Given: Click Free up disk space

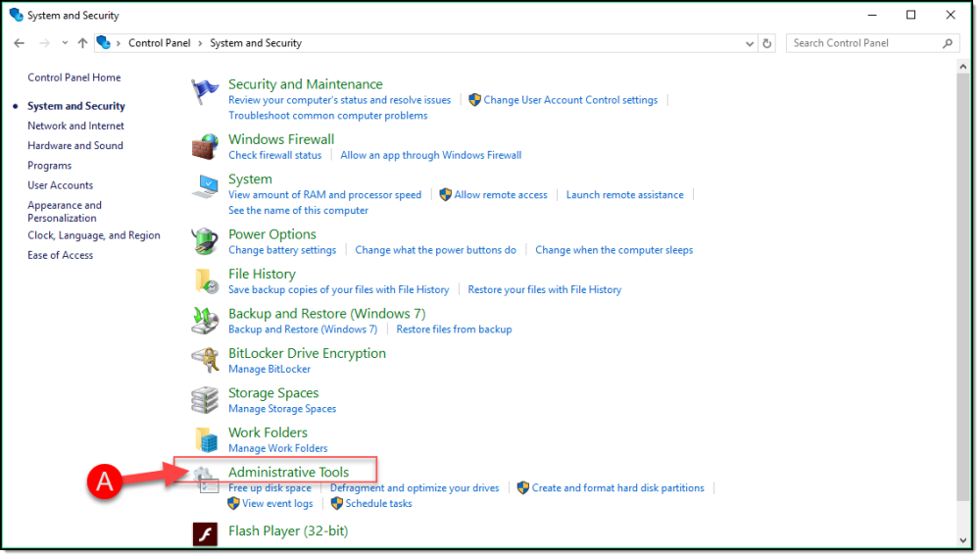Looking at the screenshot, I should [269, 488].
